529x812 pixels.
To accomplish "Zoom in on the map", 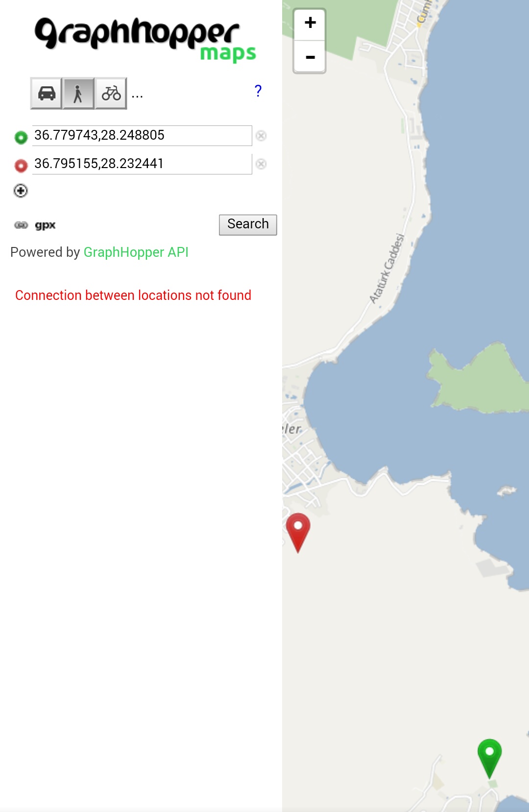I will [x=310, y=24].
